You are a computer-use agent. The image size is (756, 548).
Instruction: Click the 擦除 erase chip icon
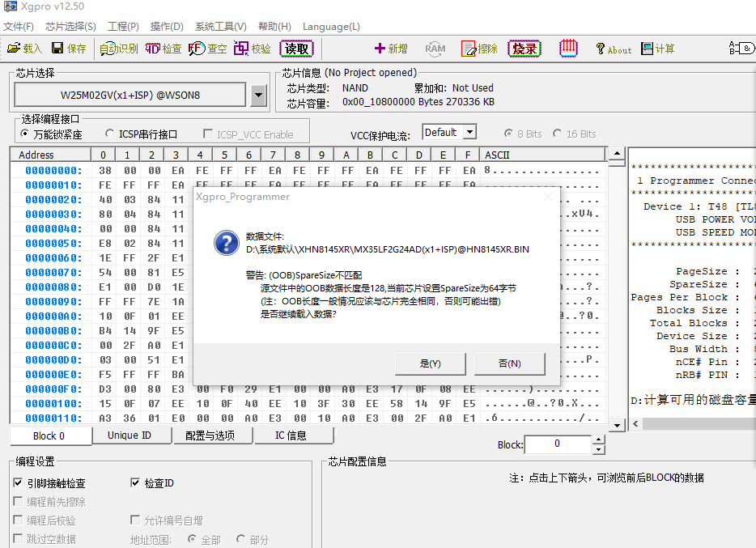click(x=479, y=49)
